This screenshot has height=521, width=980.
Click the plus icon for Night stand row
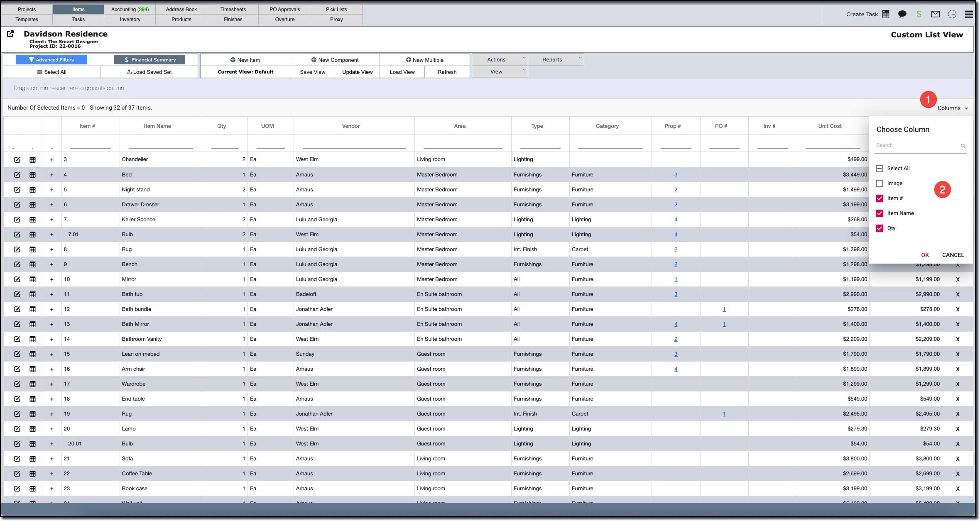[52, 190]
